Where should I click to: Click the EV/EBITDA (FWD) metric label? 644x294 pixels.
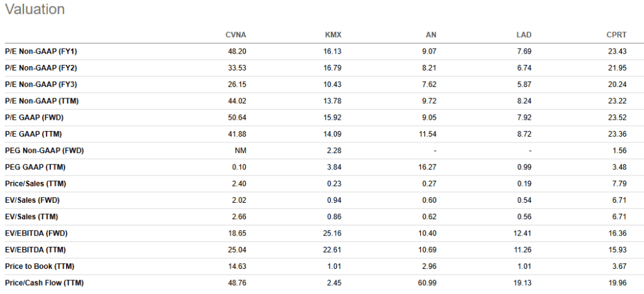click(x=36, y=233)
